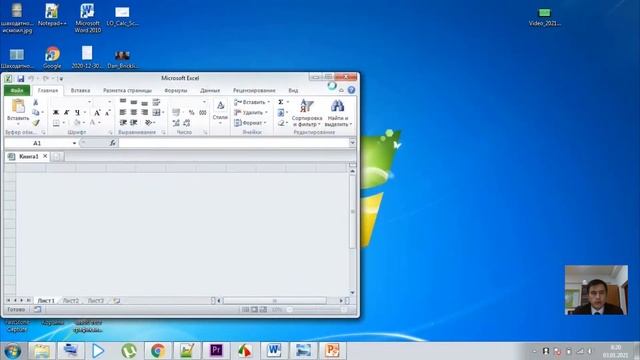Open Premiere Pro from the taskbar
This screenshot has height=360, width=640.
(216, 351)
